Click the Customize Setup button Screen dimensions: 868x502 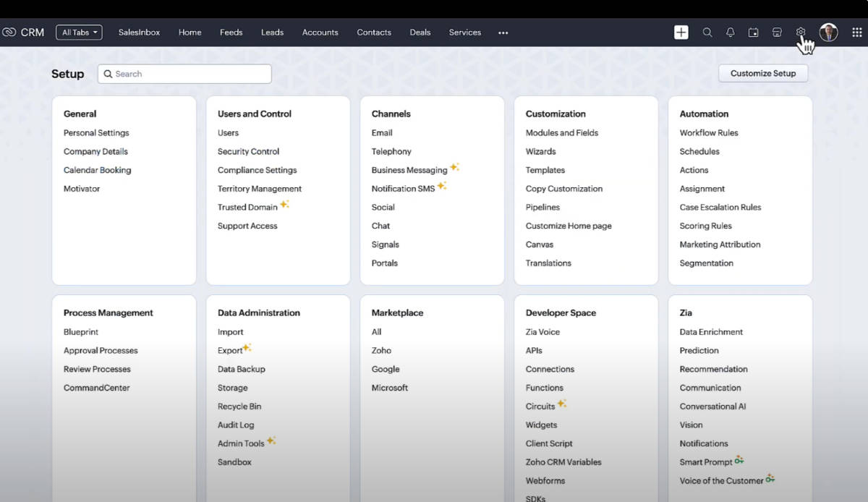coord(763,73)
